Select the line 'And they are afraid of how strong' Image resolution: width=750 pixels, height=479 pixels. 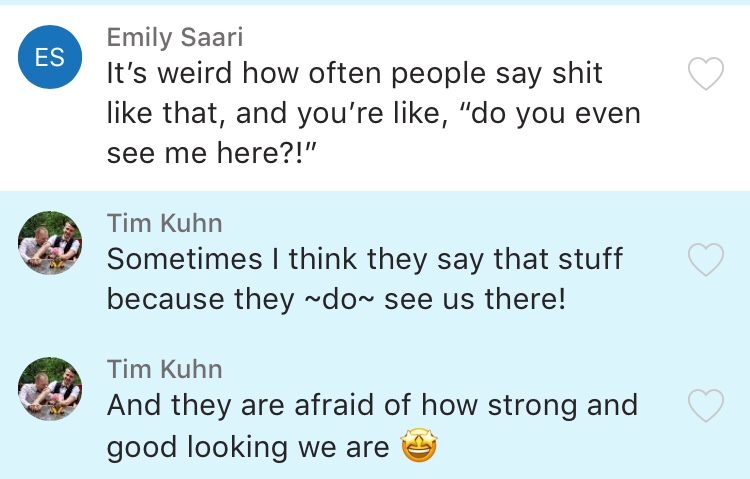(372, 406)
